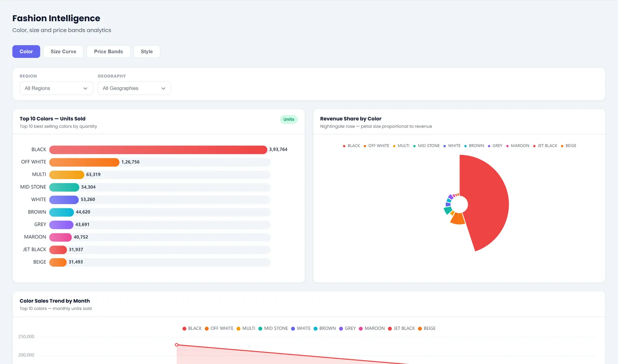The height and width of the screenshot is (364, 618).
Task: Expand the All Geographies dropdown
Action: click(134, 88)
